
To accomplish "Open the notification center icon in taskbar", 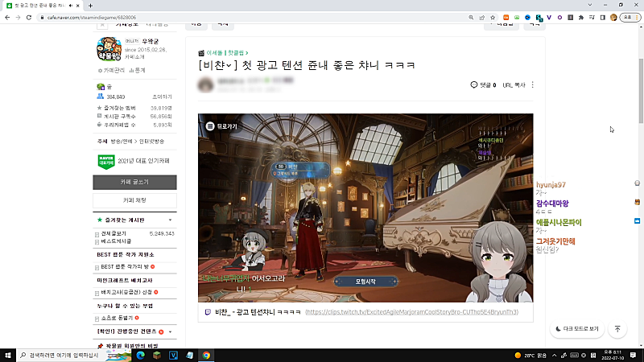I will [x=634, y=356].
